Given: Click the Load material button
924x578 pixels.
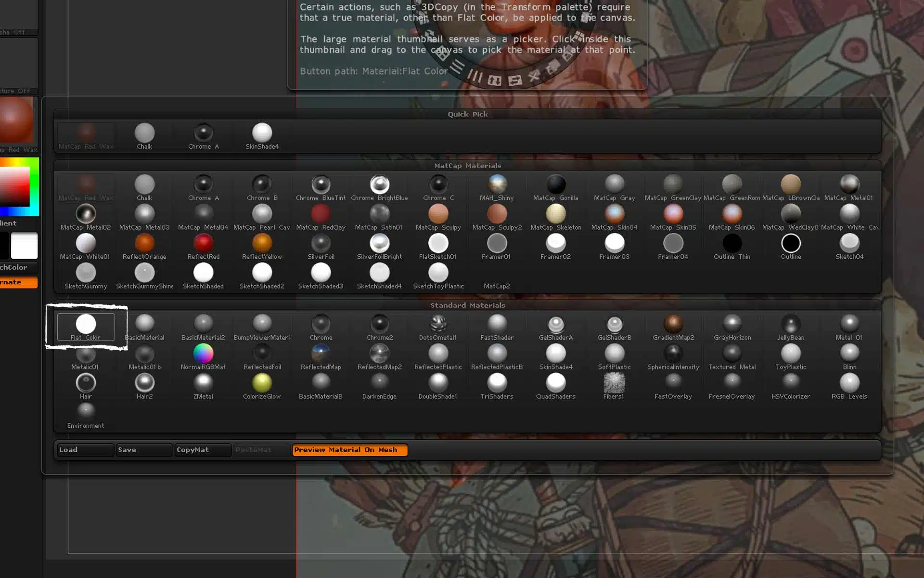Looking at the screenshot, I should pyautogui.click(x=85, y=450).
